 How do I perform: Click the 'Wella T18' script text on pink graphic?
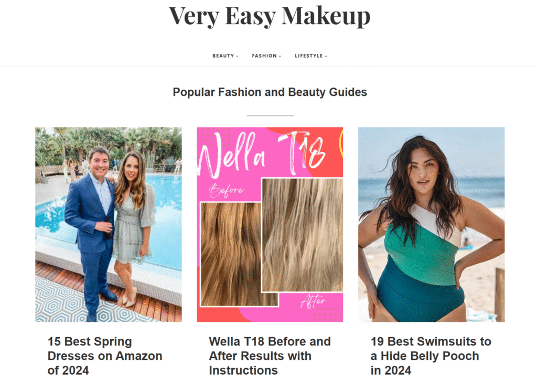[262, 154]
